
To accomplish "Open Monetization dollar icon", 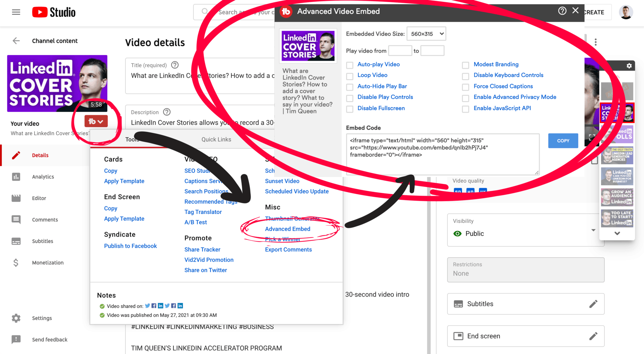I will (x=16, y=262).
